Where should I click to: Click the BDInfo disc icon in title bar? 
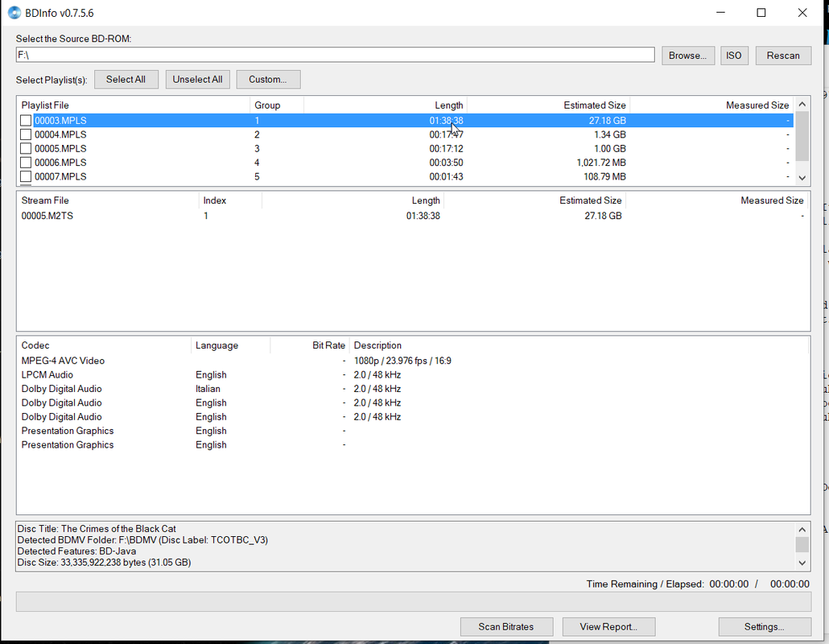click(14, 13)
